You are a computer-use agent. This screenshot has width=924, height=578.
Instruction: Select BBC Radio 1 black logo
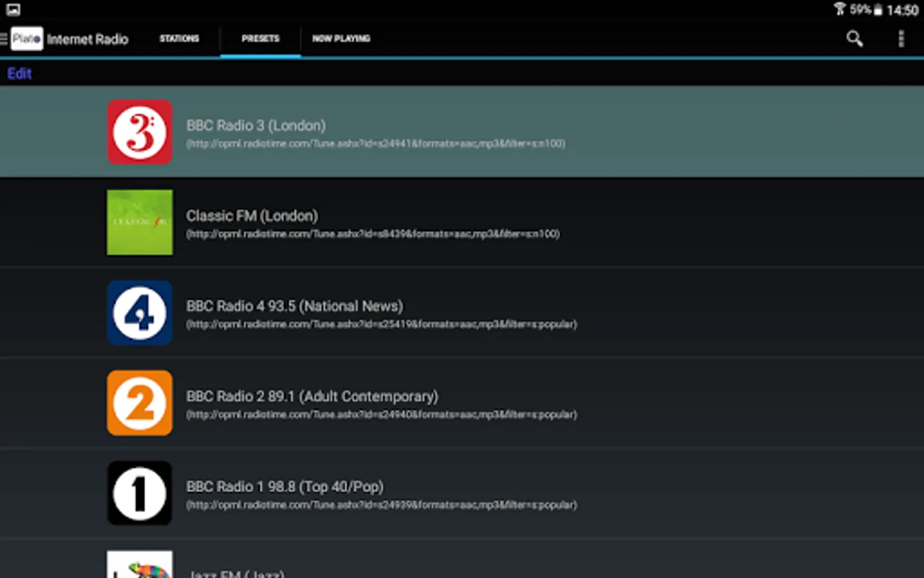coord(140,493)
